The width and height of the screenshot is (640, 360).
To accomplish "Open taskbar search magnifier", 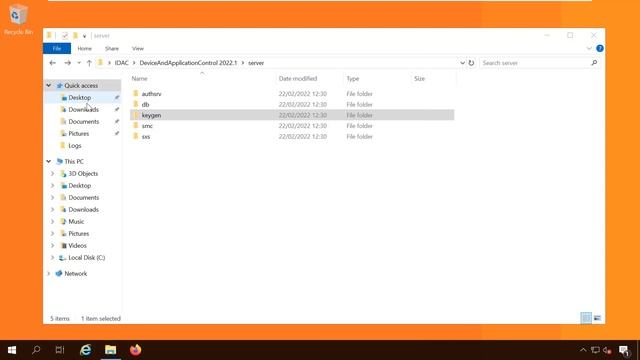I will (x=36, y=350).
